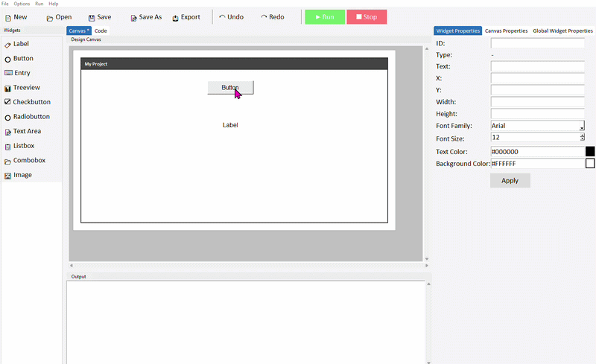Increase Font Size with spinner arrows
Image resolution: width=596 pixels, height=364 pixels.
click(582, 135)
